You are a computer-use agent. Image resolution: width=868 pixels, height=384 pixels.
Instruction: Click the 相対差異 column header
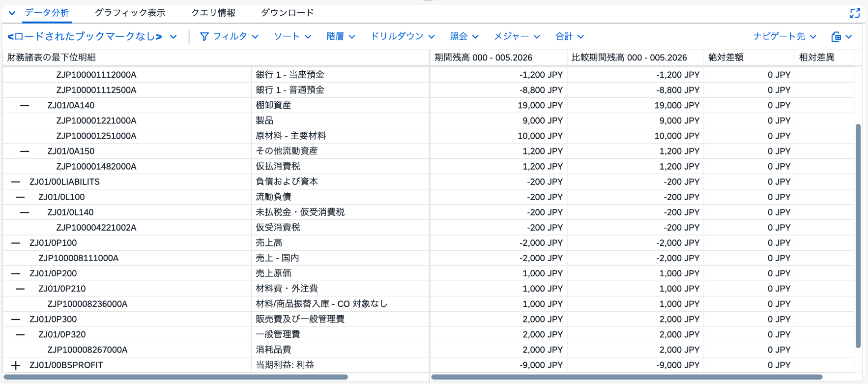tap(824, 58)
